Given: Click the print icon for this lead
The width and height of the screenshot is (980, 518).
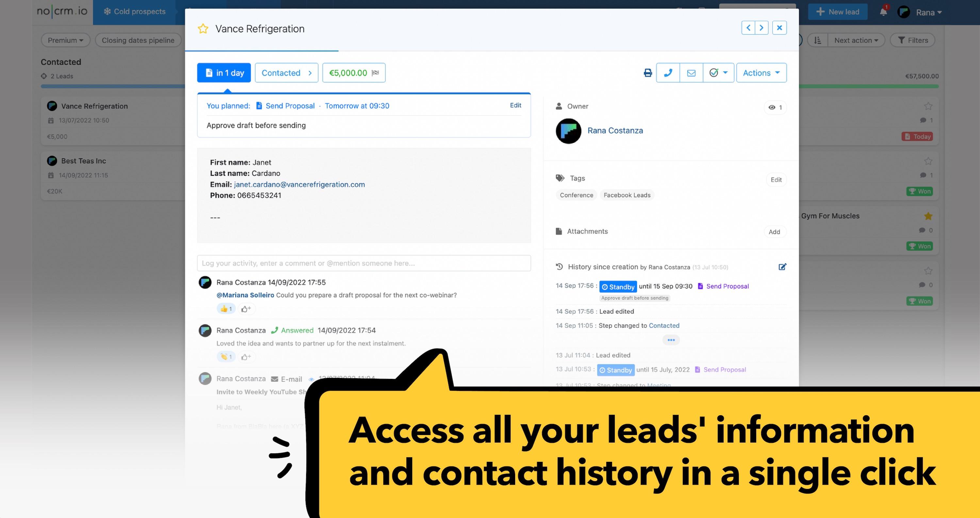Looking at the screenshot, I should tap(647, 73).
